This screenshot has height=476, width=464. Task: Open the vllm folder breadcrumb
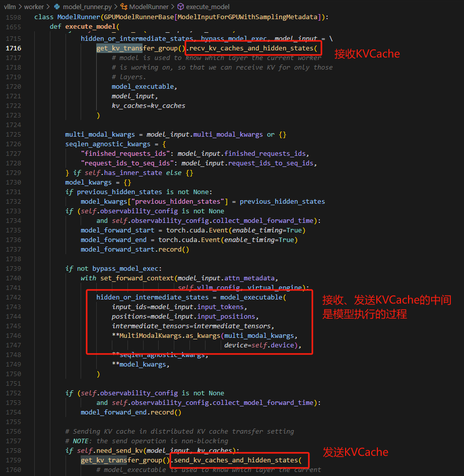coord(10,7)
